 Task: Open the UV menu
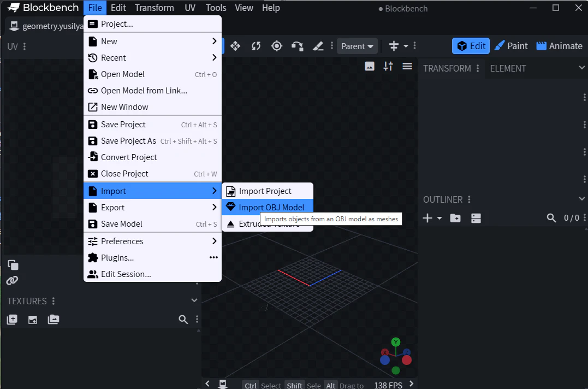pyautogui.click(x=190, y=8)
